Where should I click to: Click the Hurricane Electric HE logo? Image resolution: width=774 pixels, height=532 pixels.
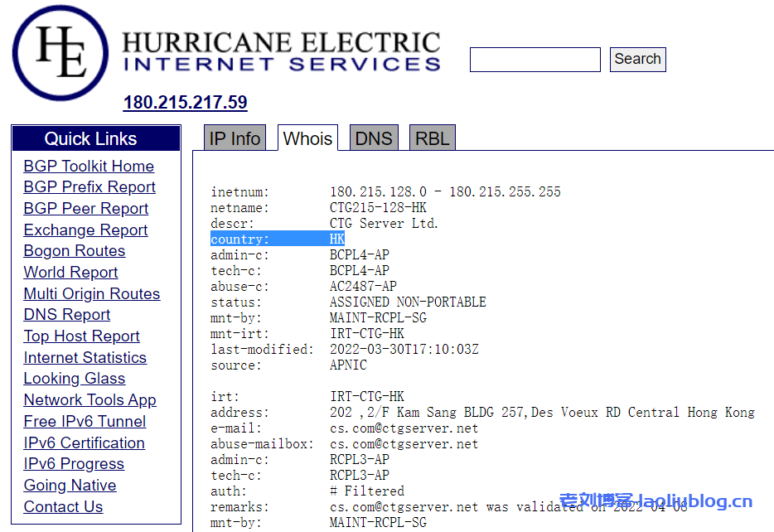pyautogui.click(x=60, y=52)
